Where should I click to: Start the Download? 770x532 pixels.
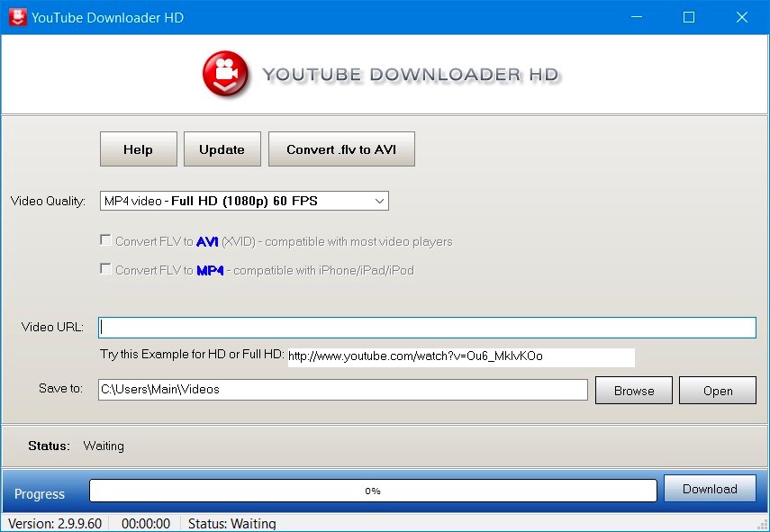click(x=710, y=488)
